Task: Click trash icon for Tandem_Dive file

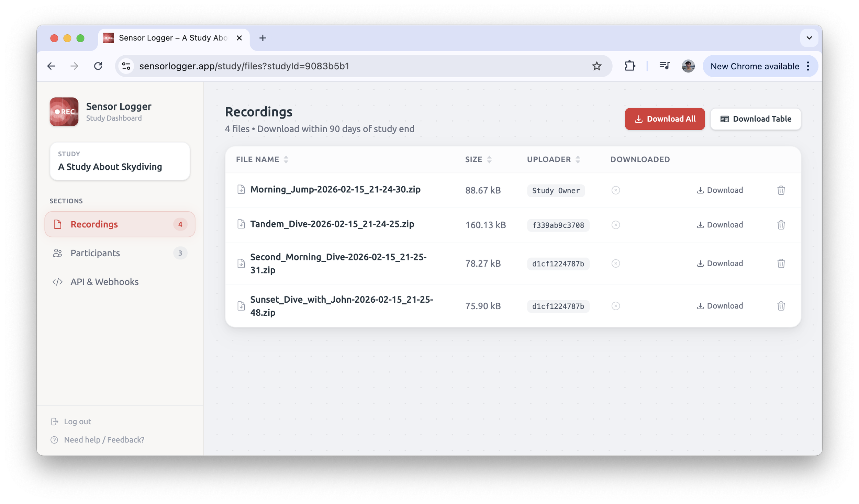Action: click(781, 225)
